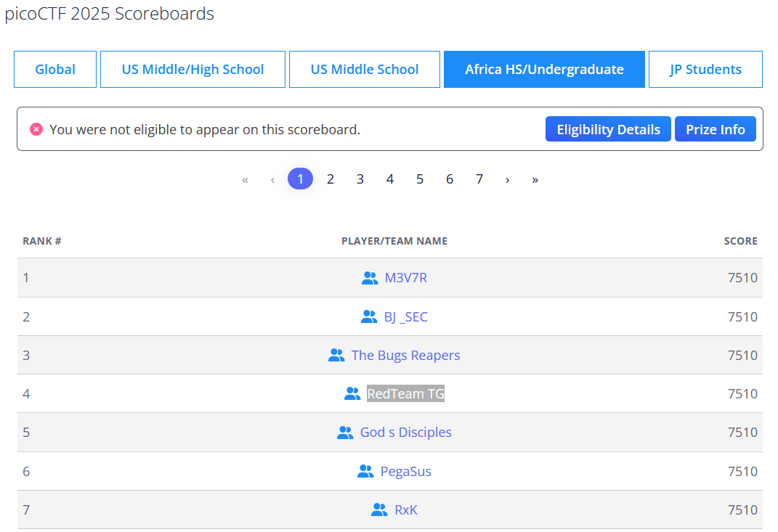Click the team icon beside RxK
This screenshot has height=532, width=778.
click(x=379, y=510)
